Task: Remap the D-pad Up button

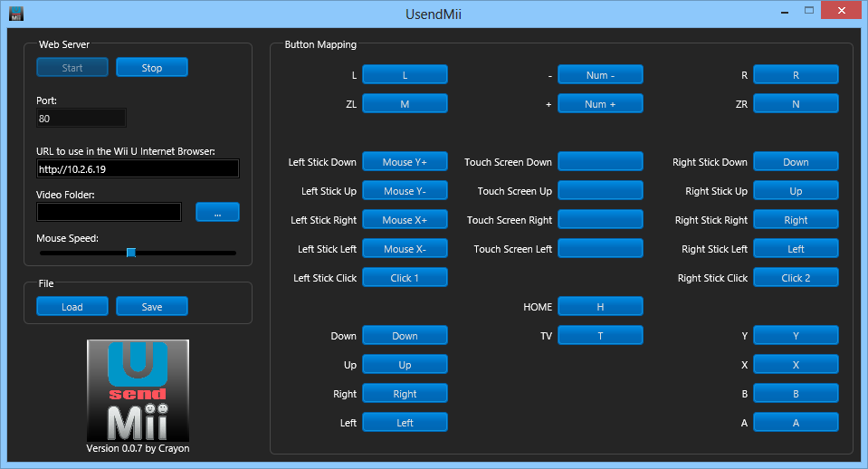Action: [405, 364]
